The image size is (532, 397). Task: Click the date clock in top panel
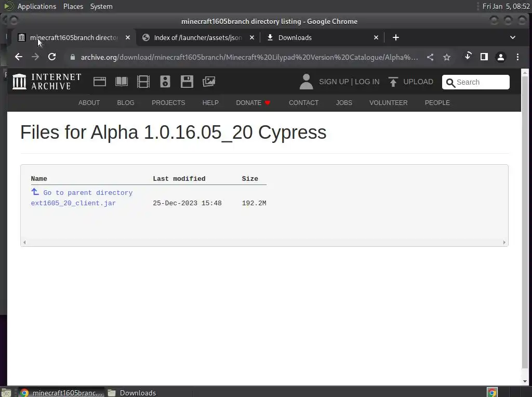click(506, 6)
